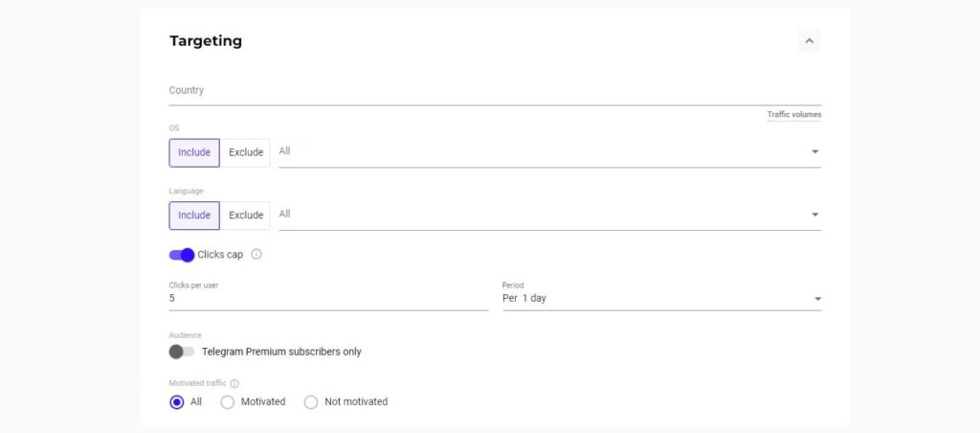Open the Traffic volumes link
Screen dimensions: 980x433
794,115
